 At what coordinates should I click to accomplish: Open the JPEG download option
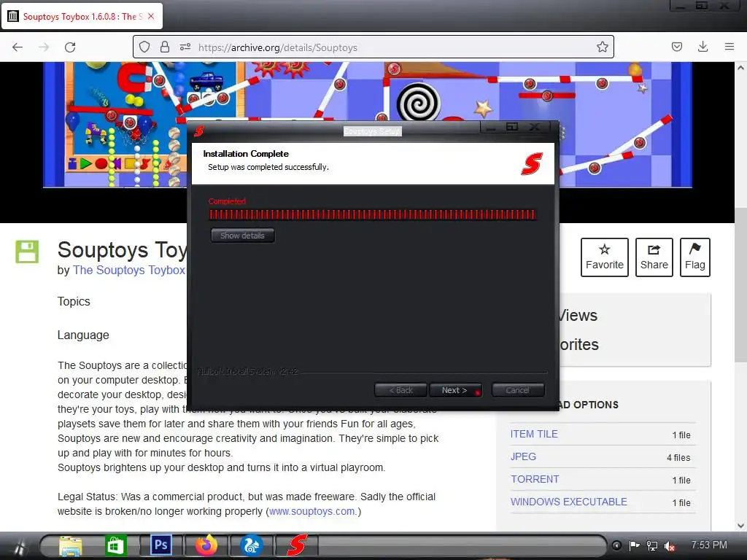tap(523, 456)
